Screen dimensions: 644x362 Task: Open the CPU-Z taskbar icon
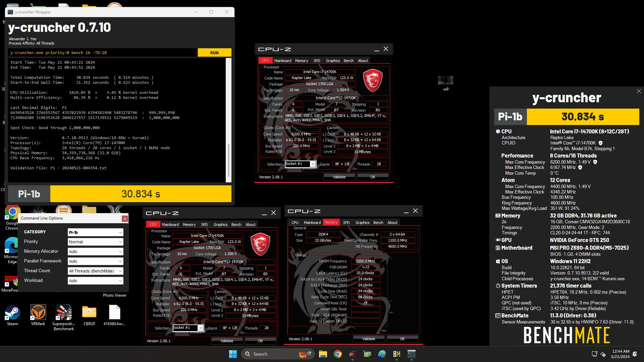352,354
